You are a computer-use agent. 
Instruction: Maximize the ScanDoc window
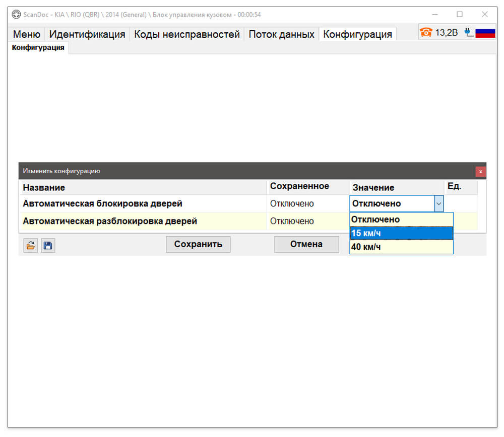pos(460,15)
